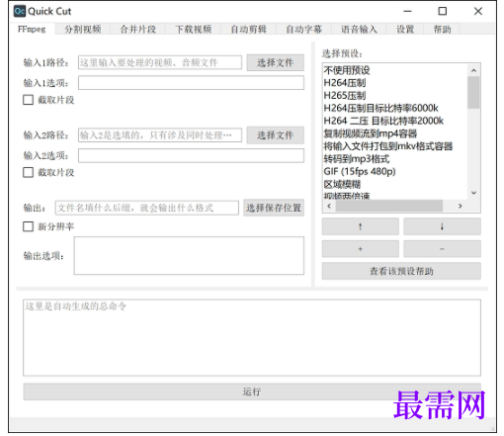Add a new preset with + button

click(x=361, y=249)
